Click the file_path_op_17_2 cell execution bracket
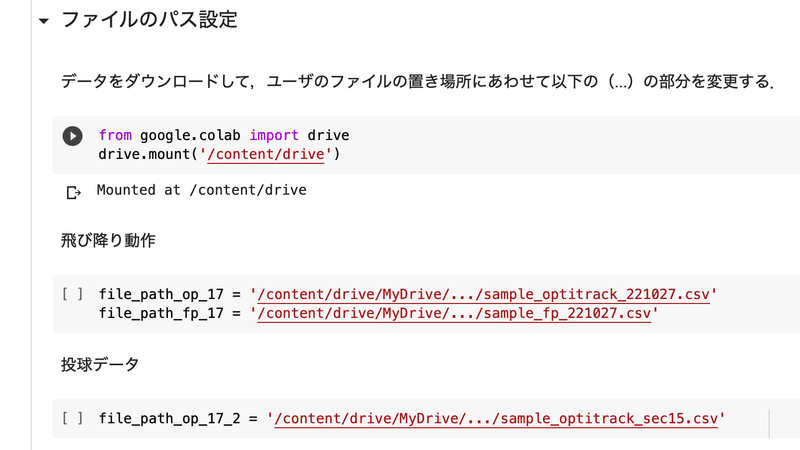Viewport: 800px width, 450px height. point(72,418)
